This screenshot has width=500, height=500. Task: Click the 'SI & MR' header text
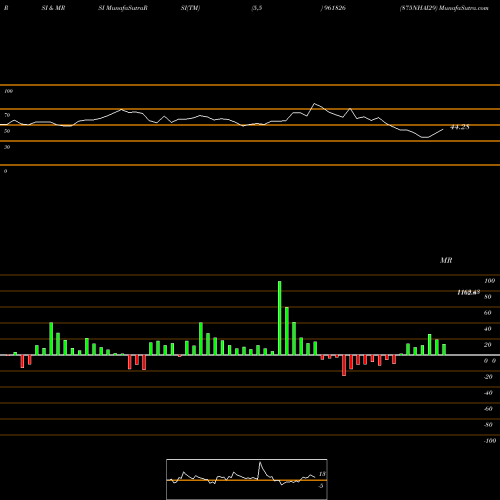click(53, 8)
